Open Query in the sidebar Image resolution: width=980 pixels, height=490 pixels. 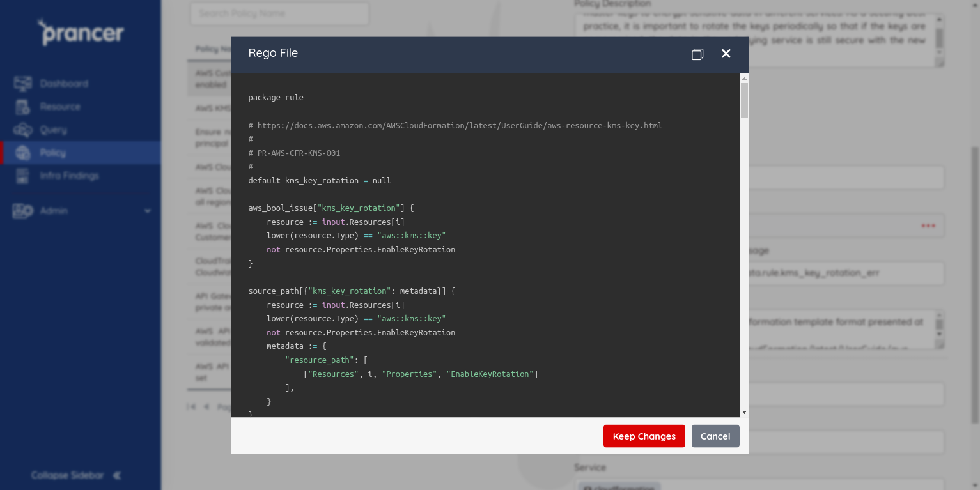(53, 130)
